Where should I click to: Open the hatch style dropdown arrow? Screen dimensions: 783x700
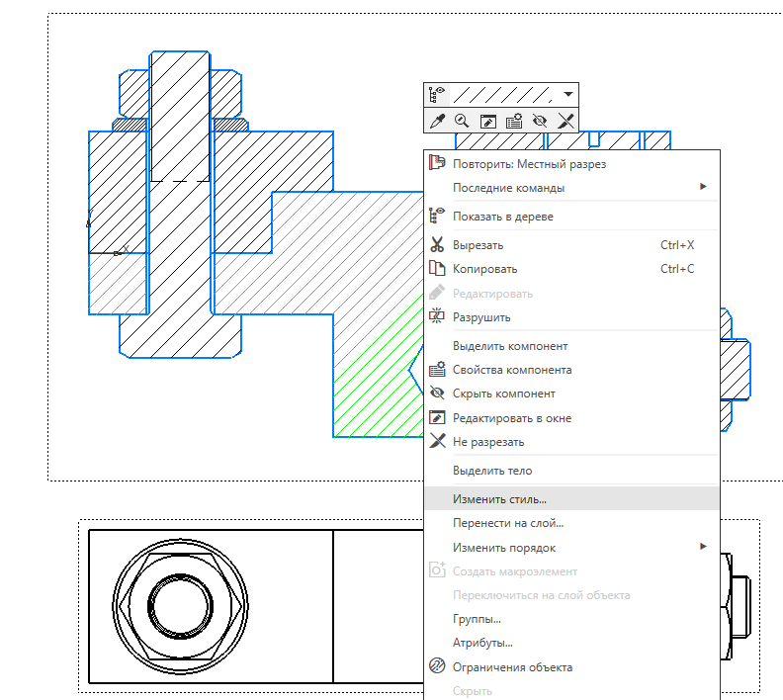[568, 94]
